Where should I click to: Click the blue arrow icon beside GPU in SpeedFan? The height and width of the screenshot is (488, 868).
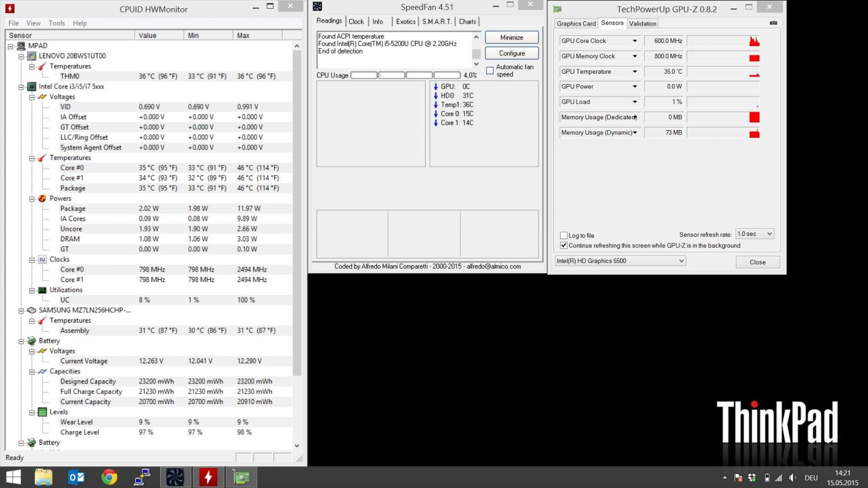click(x=436, y=87)
